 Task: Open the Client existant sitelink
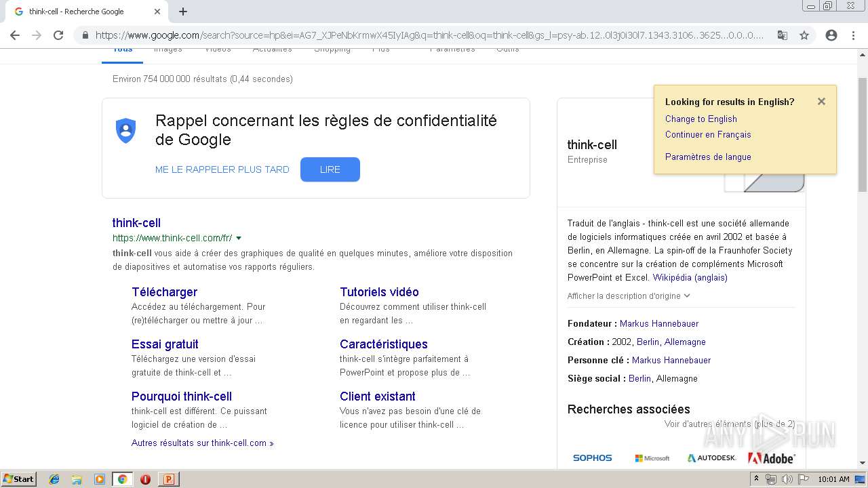(378, 396)
